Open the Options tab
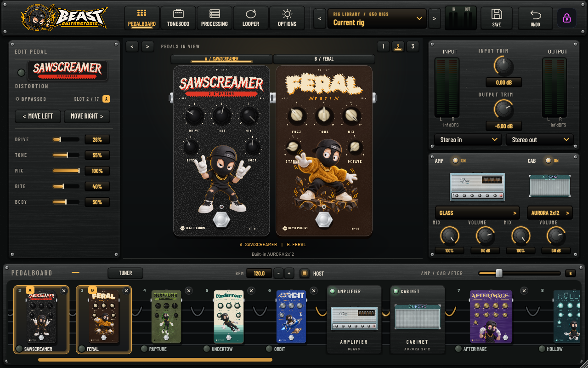Screen dimensions: 588x368 (287, 18)
